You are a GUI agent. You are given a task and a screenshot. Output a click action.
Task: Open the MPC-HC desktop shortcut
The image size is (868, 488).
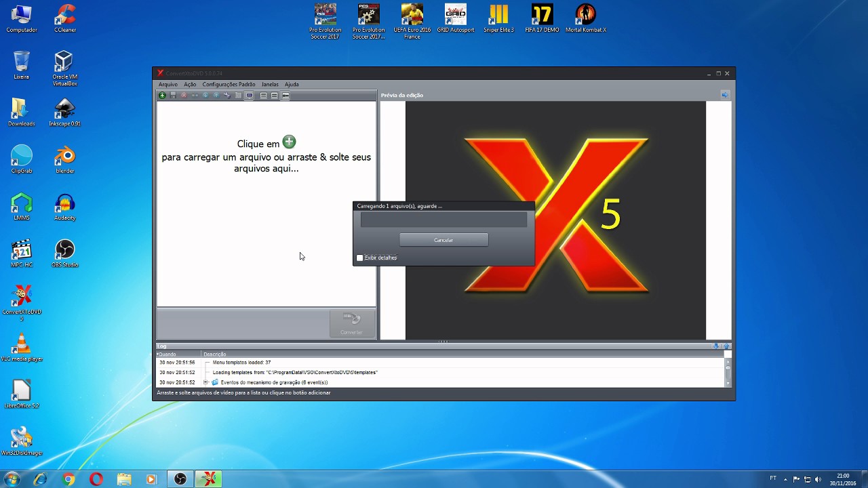click(22, 253)
